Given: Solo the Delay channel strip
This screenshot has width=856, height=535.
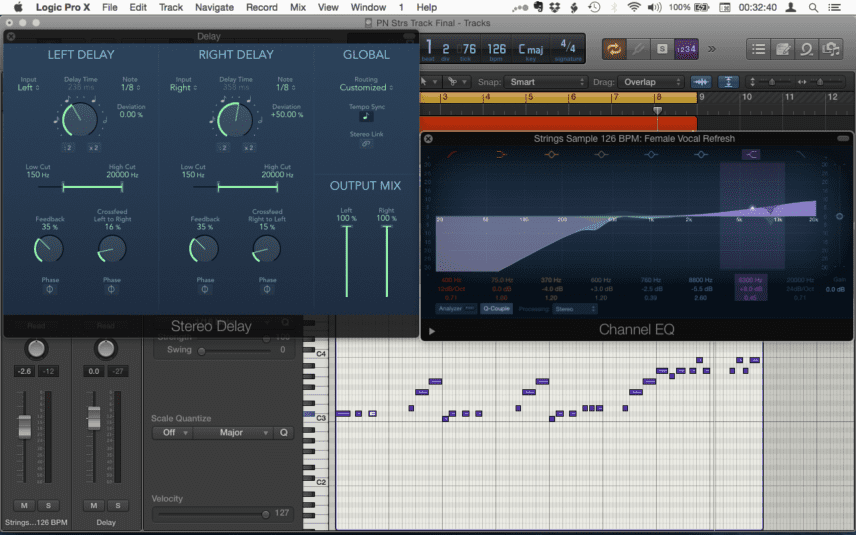Looking at the screenshot, I should (117, 506).
